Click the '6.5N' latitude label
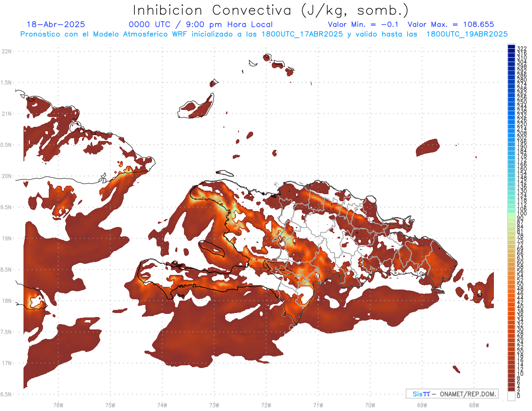 6,394
